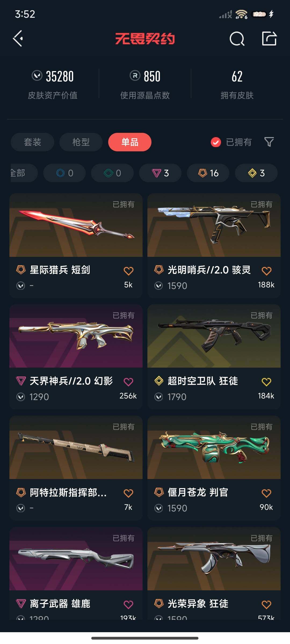The width and height of the screenshot is (290, 644).
Task: Switch to the 套装 tab
Action: pos(32,142)
